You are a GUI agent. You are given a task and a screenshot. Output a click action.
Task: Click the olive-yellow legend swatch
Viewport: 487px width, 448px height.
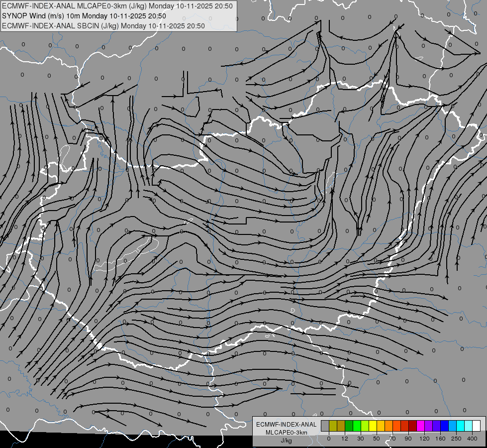(333, 426)
